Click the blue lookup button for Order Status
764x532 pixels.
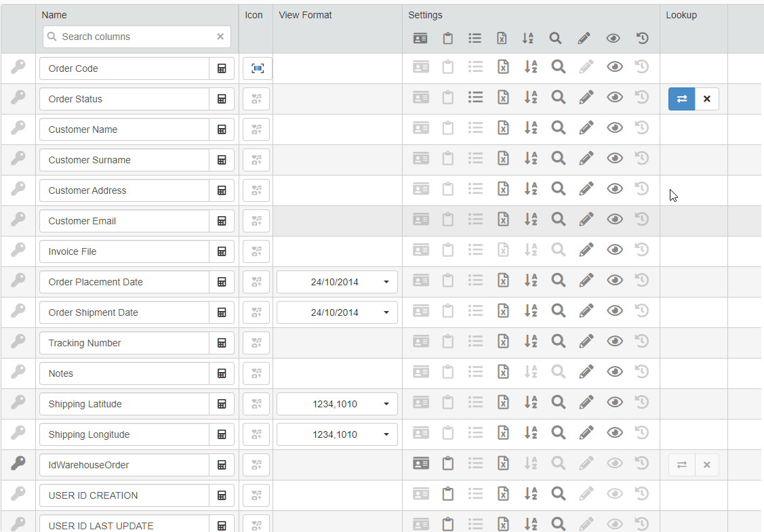pos(682,99)
